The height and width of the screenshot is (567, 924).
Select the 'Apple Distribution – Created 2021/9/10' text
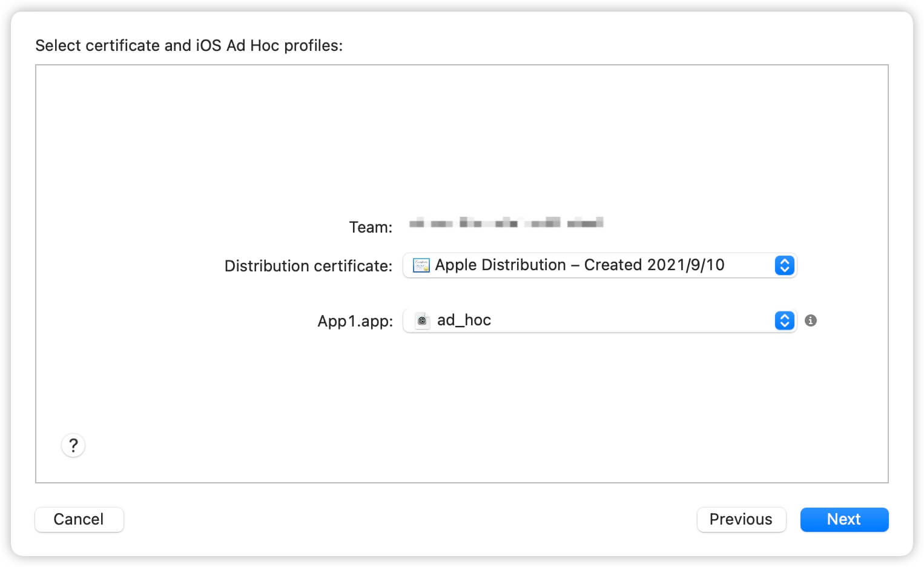579,265
